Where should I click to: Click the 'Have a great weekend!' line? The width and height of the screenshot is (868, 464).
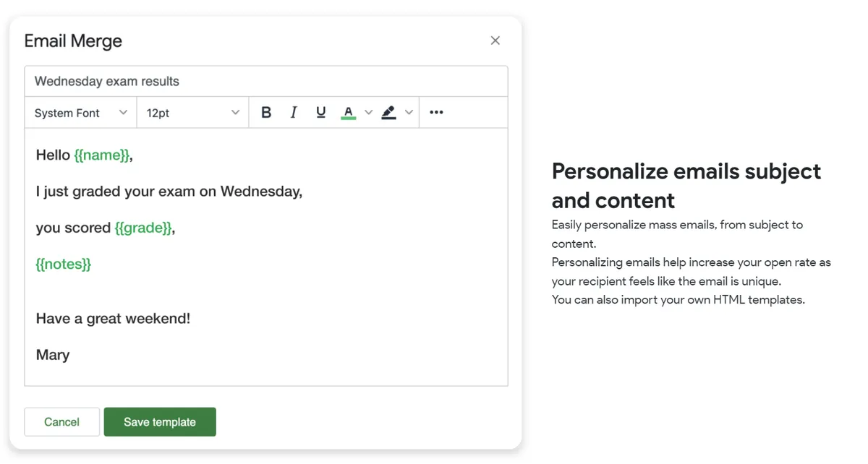(x=113, y=319)
